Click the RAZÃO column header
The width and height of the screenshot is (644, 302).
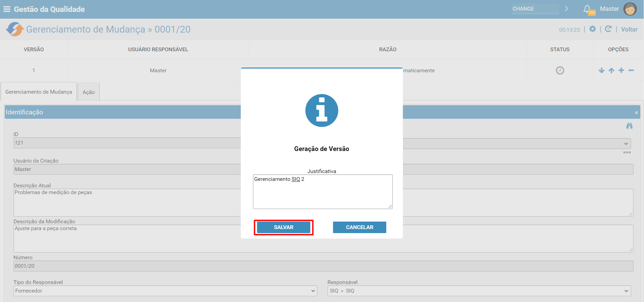tap(388, 50)
